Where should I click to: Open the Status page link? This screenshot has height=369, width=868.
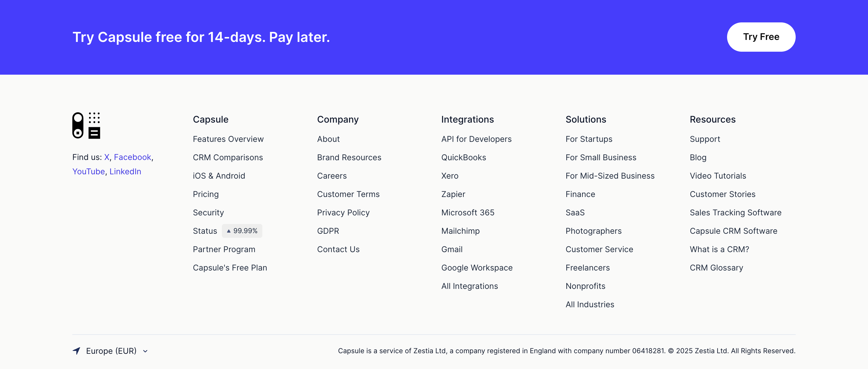205,231
